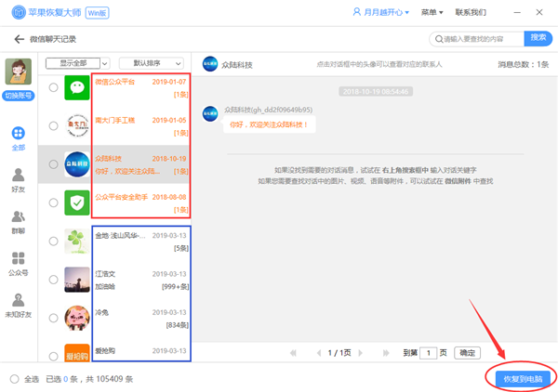Go to next page arrow
The width and height of the screenshot is (558, 392).
pyautogui.click(x=361, y=353)
